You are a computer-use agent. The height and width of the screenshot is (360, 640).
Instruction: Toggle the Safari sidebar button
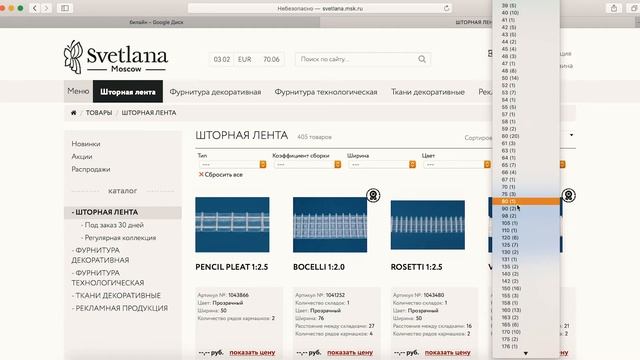(x=65, y=8)
